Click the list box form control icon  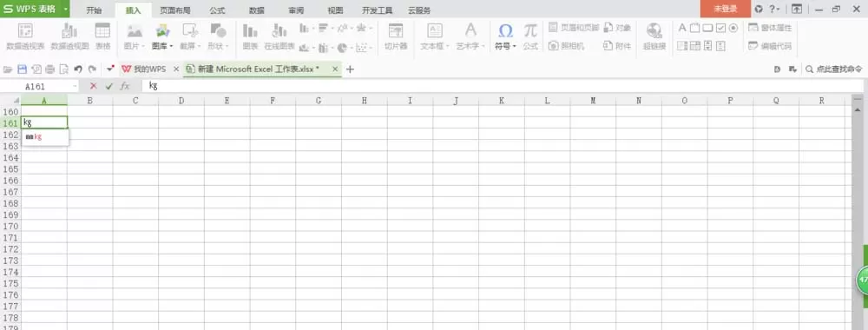pos(682,46)
